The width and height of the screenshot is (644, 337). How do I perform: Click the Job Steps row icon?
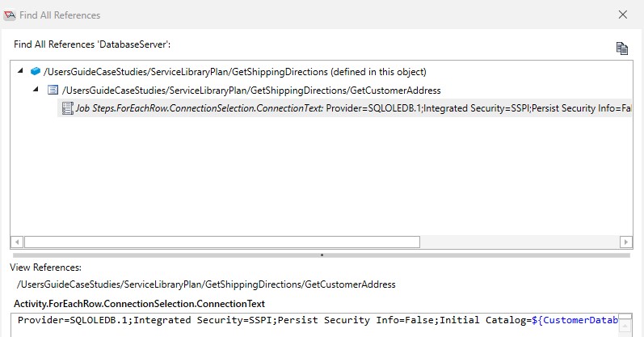coord(67,108)
